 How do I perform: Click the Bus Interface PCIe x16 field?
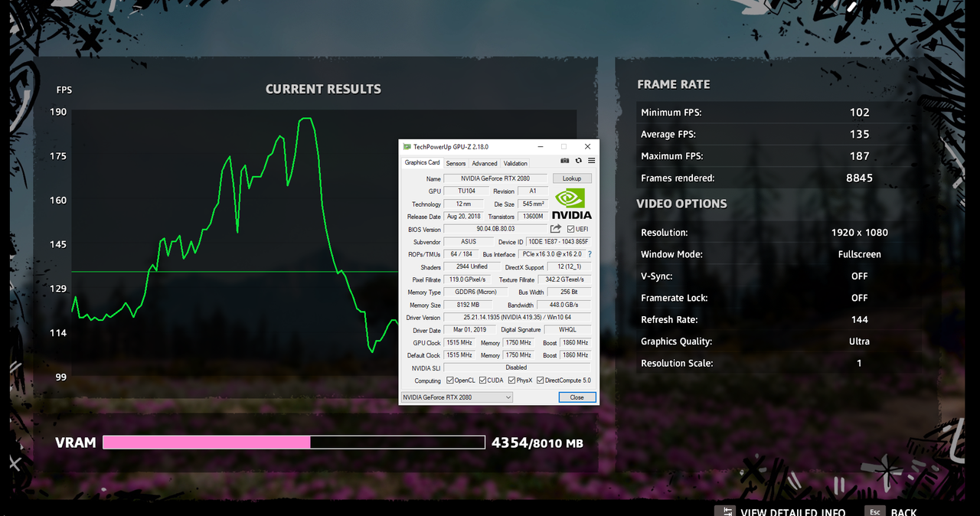[551, 254]
